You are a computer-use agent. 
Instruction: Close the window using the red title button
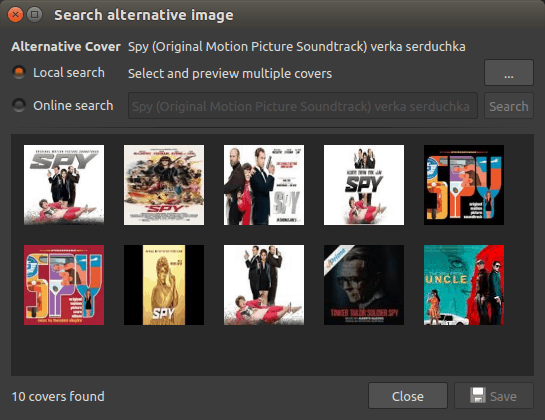15,15
